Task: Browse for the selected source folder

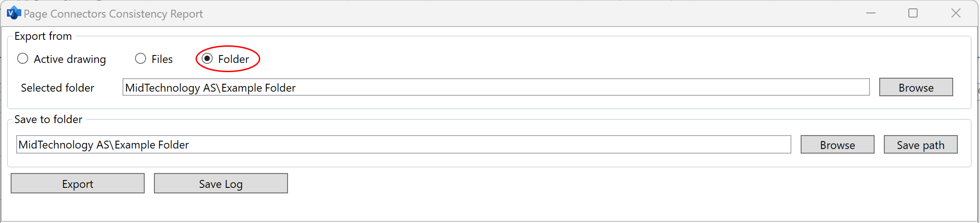Action: point(916,87)
